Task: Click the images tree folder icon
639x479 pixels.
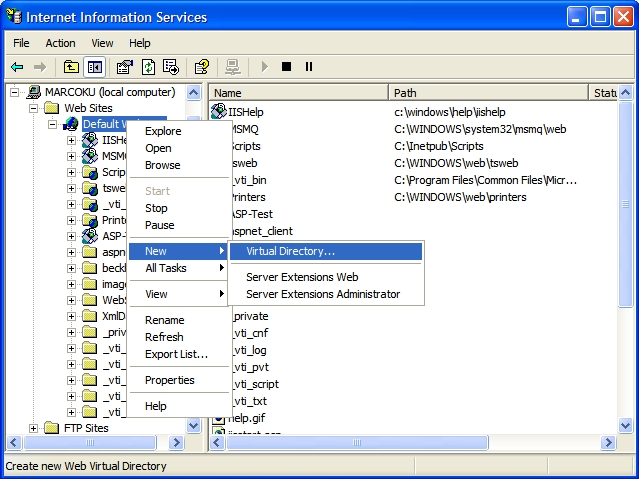Action: tap(89, 284)
